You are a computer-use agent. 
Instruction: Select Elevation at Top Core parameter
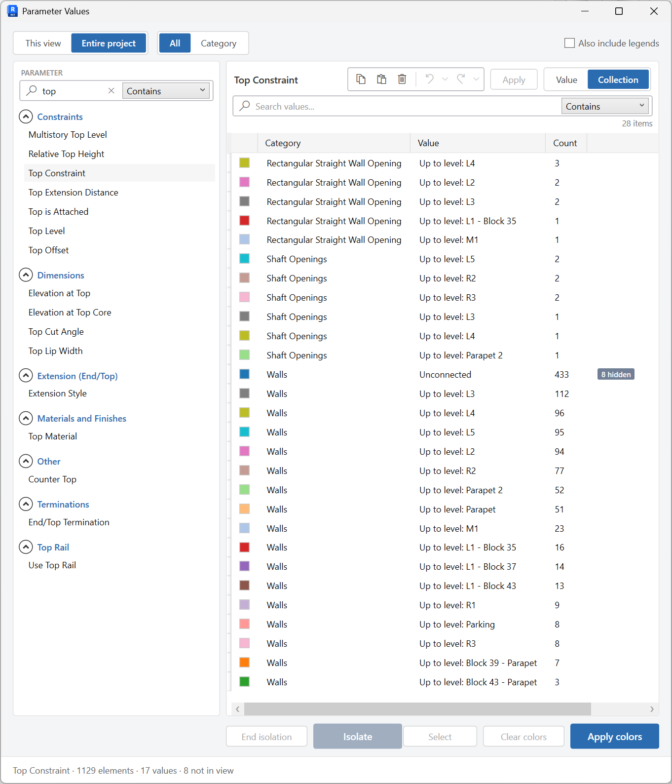[x=119, y=313]
